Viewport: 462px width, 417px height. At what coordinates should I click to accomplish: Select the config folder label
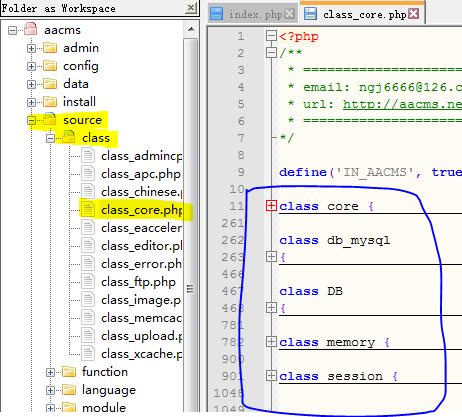pyautogui.click(x=81, y=66)
